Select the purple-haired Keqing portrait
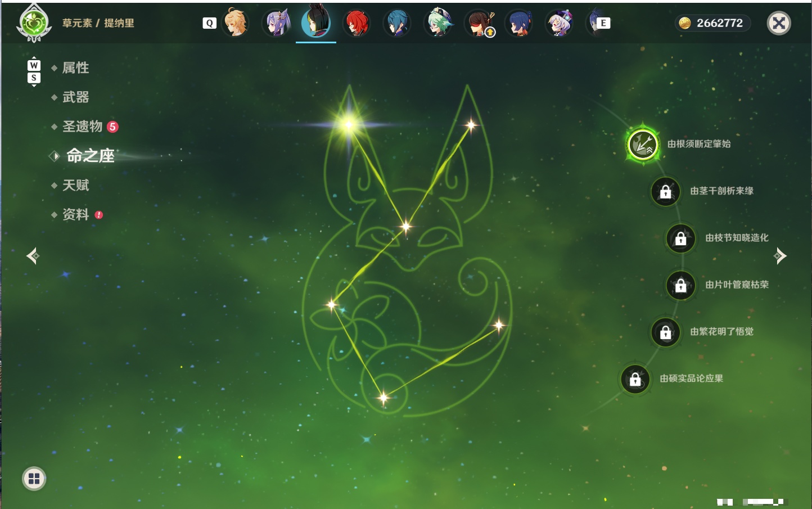This screenshot has height=509, width=812. pos(276,23)
